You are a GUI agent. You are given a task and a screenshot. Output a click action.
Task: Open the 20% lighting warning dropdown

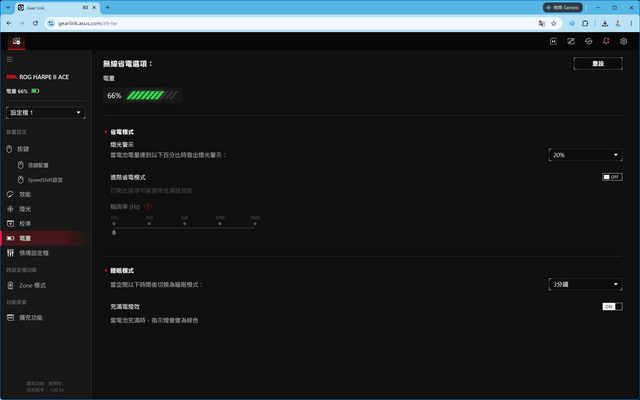[585, 155]
